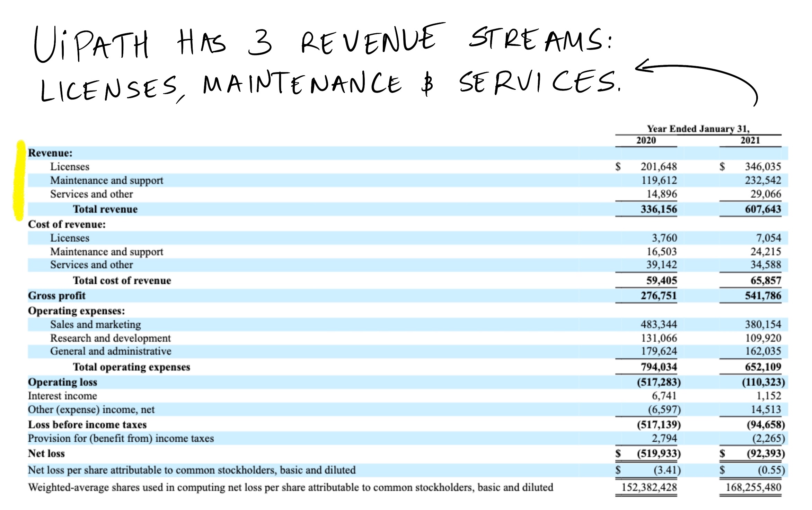Select Services and other revenue 14,896
Image resolution: width=812 pixels, height=510 pixels.
click(662, 194)
